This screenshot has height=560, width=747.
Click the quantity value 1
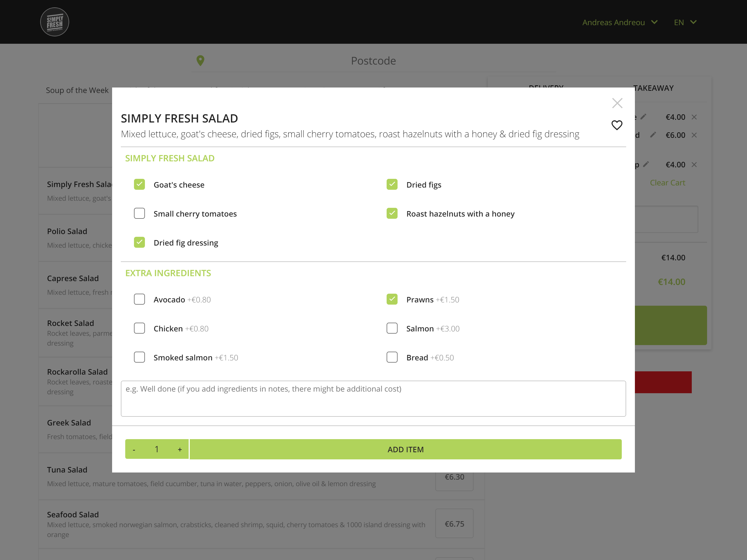coord(157,449)
